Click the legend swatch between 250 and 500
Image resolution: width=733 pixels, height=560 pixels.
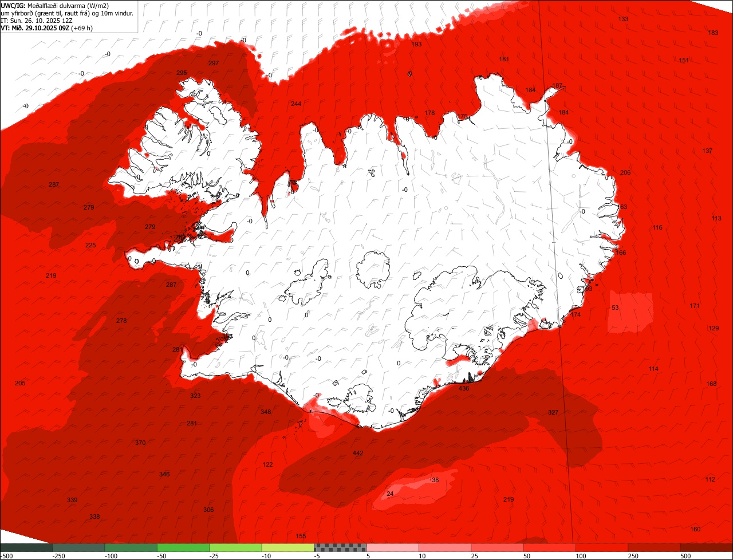[x=655, y=547]
